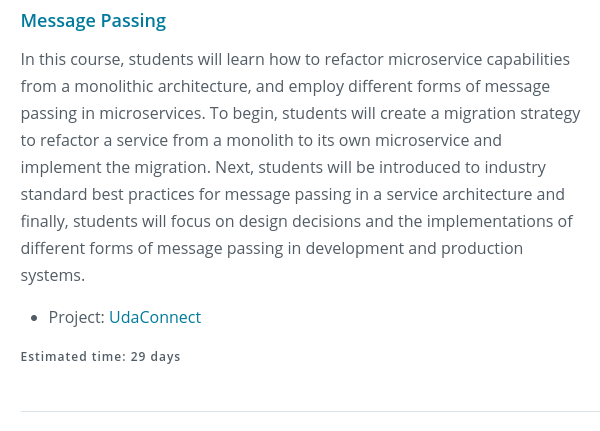Click the words 'development and production'
600x431 pixels.
point(414,249)
